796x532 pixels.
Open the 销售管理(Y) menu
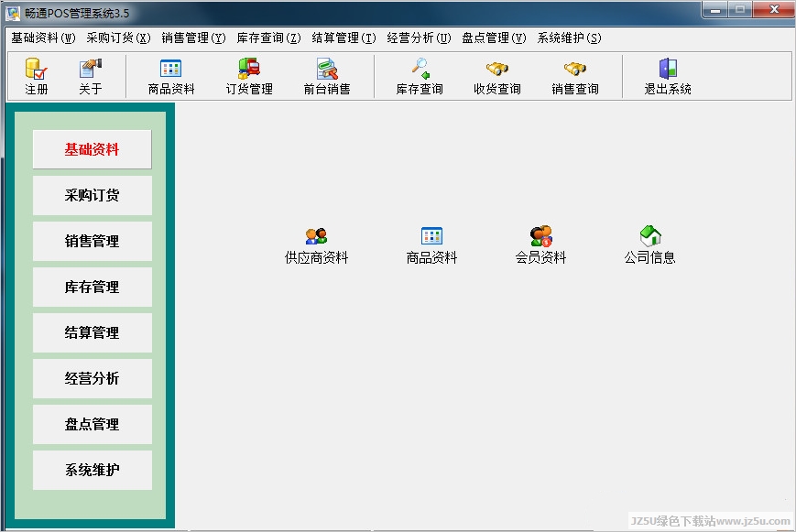tap(193, 38)
